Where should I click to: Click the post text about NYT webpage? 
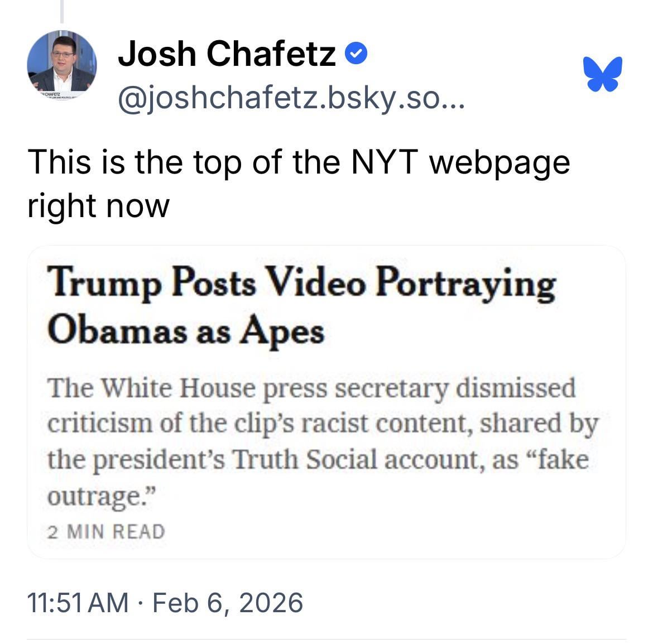[298, 162]
